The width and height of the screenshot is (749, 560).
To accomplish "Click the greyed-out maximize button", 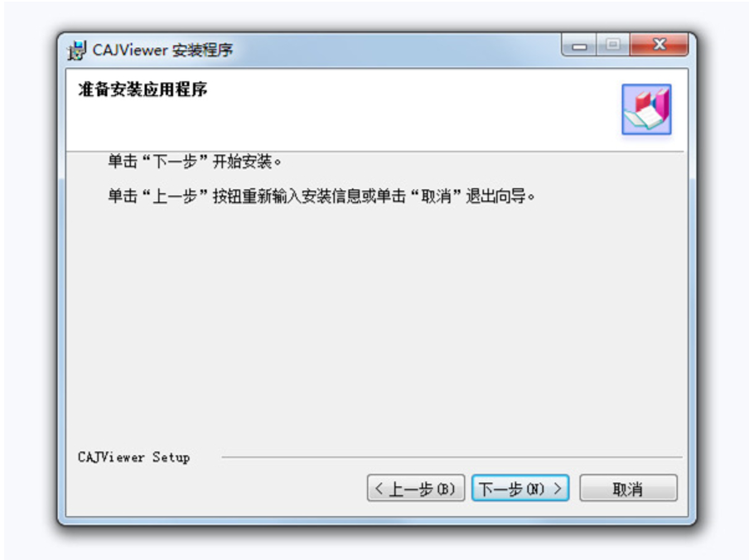I will click(x=613, y=46).
